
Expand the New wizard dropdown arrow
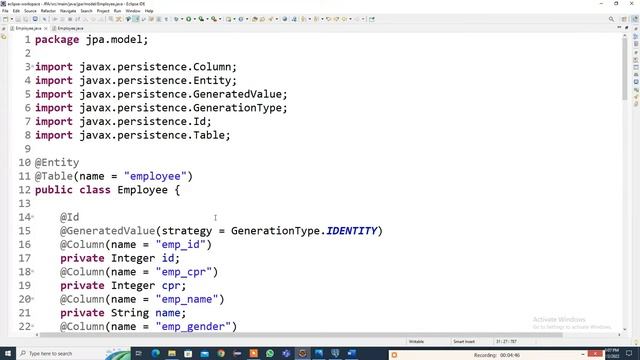11,19
